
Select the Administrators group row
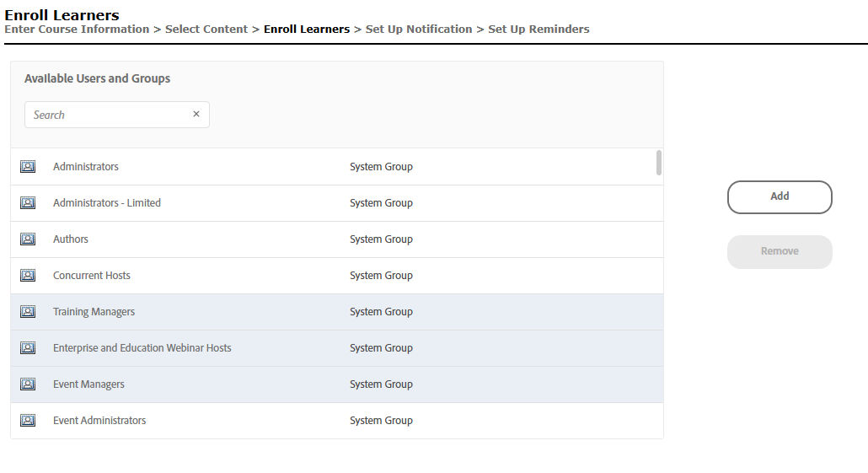337,167
